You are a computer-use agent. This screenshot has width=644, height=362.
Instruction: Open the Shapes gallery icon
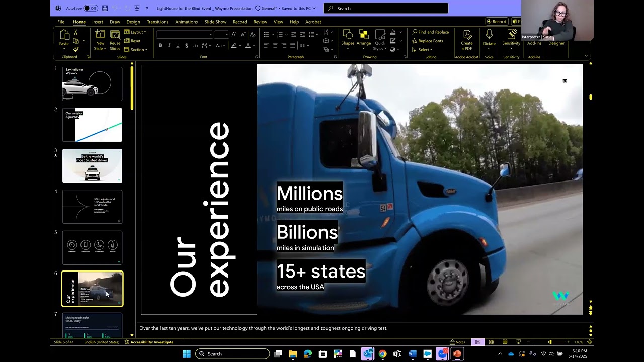click(x=348, y=34)
